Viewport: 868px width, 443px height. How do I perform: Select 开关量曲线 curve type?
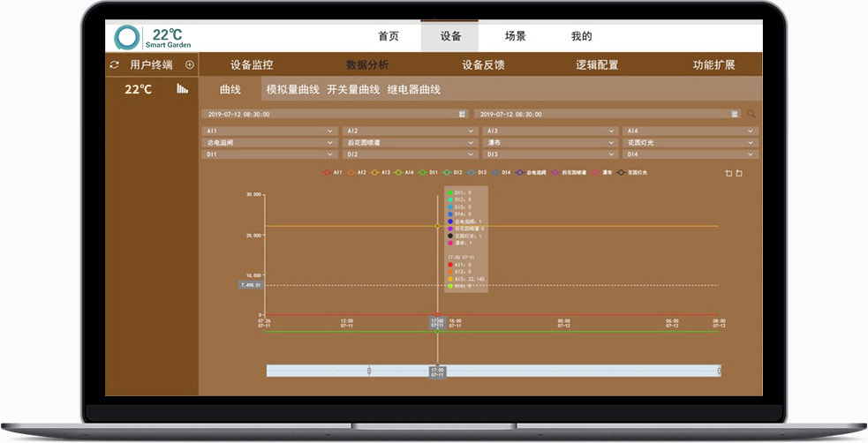click(x=353, y=89)
